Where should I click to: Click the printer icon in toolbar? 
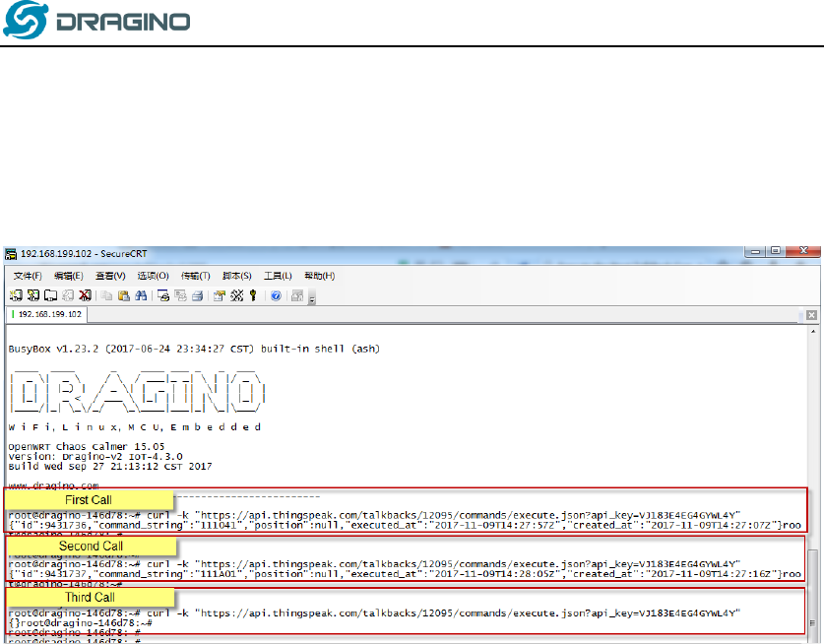(198, 295)
